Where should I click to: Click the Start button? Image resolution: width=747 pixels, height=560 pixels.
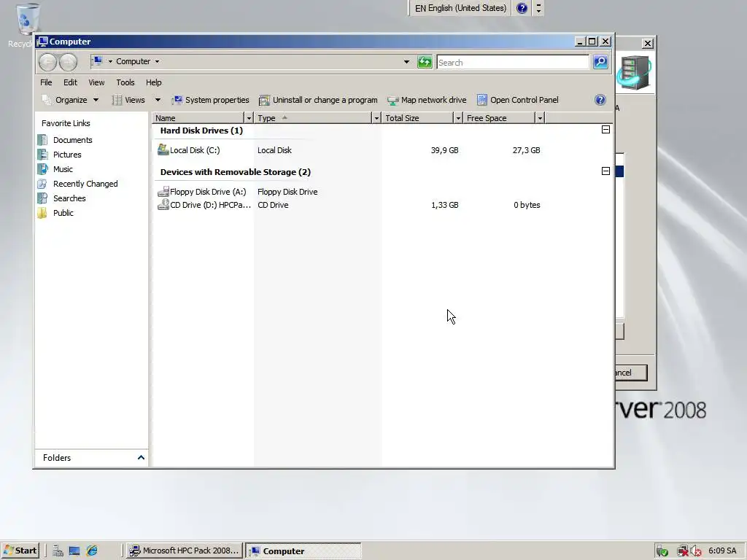click(20, 551)
